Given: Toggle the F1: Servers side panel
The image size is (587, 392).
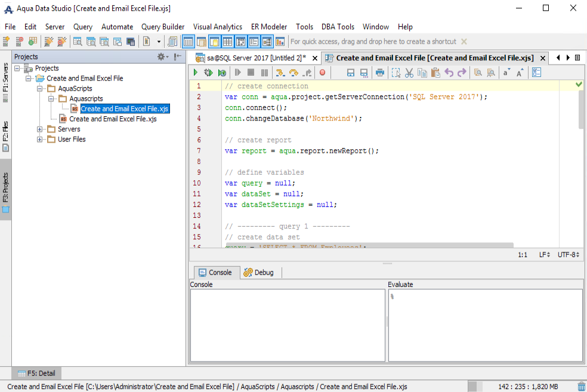Looking at the screenshot, I should pos(5,82).
